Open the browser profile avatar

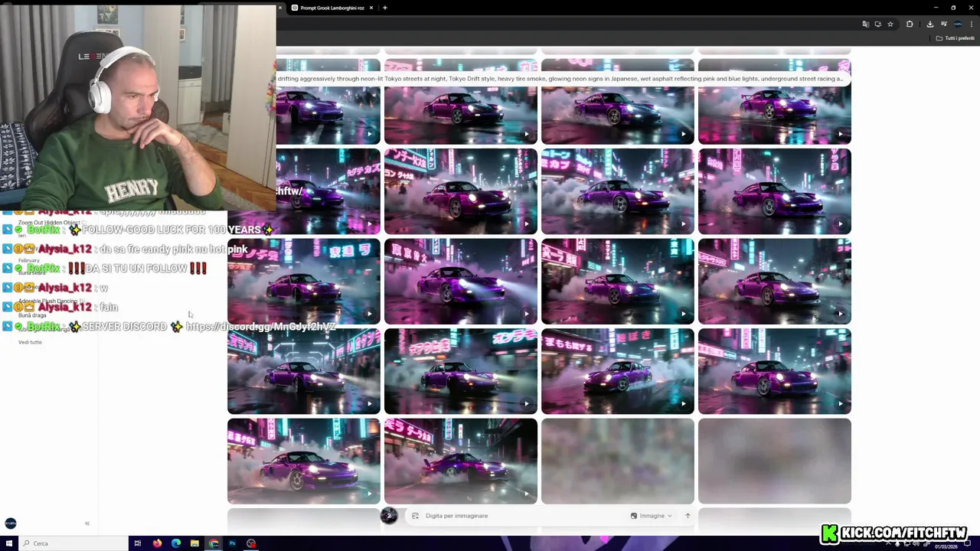pos(958,24)
